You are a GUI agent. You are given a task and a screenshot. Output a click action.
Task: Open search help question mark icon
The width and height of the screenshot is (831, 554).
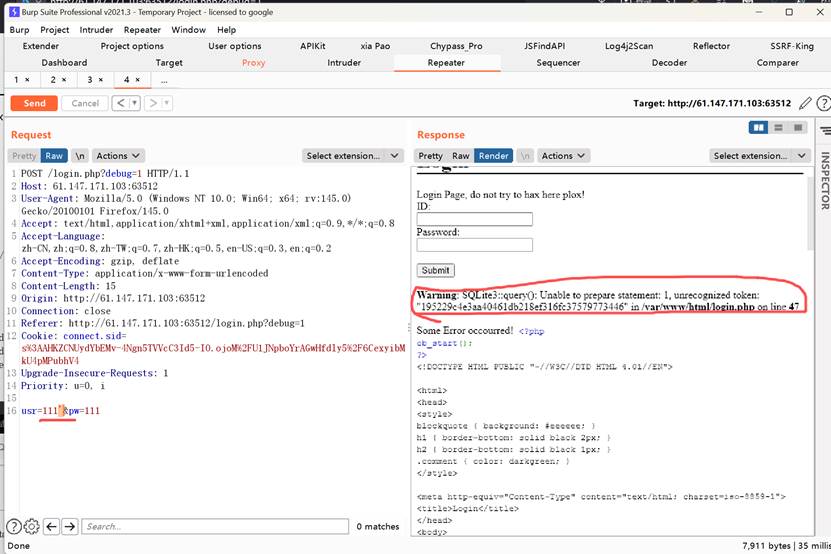[14, 526]
